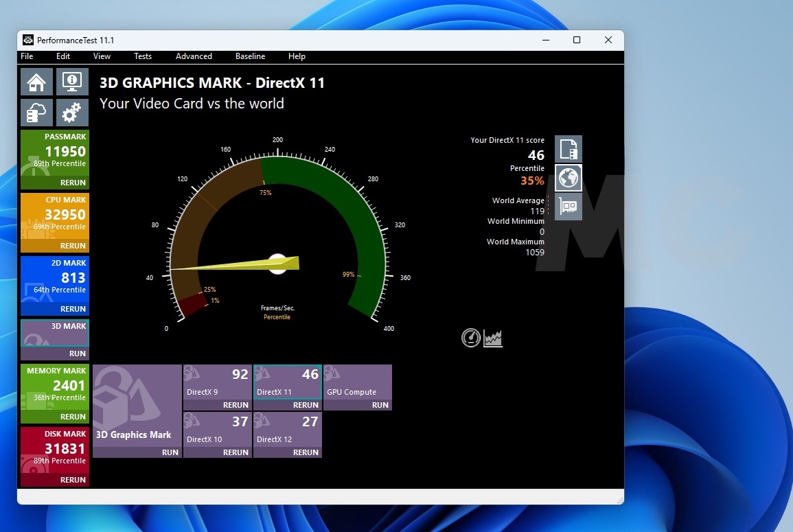793x532 pixels.
Task: Click the orange 35% percentile value
Action: 532,181
